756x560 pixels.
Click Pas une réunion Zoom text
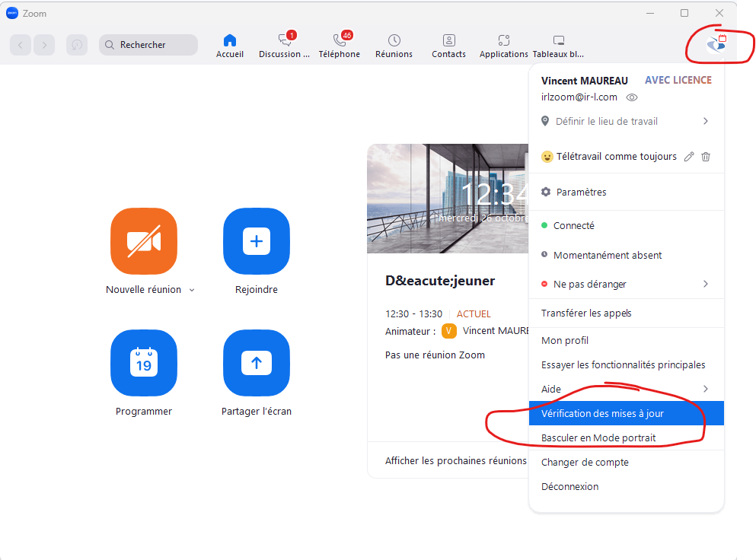point(435,355)
